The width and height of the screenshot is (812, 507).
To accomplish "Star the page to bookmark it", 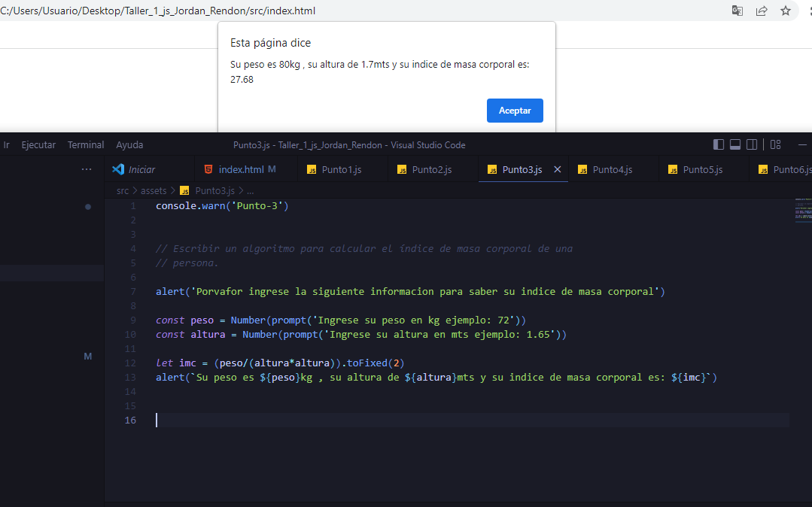I will [786, 11].
